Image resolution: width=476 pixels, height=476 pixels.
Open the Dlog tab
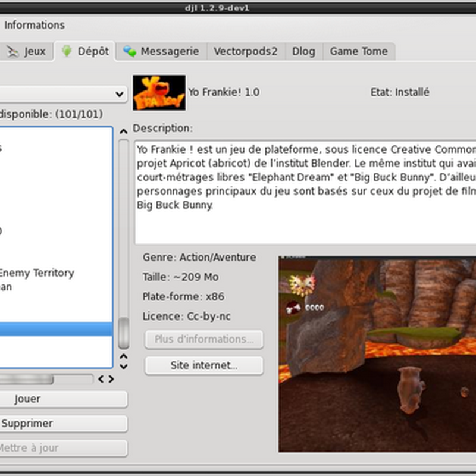point(303,51)
